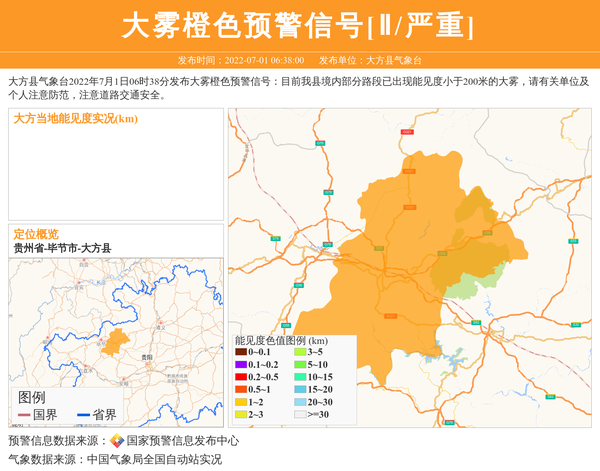This screenshot has width=600, height=471.
Task: Select the 0.2~0.5 red legend swatch
Action: tap(240, 377)
